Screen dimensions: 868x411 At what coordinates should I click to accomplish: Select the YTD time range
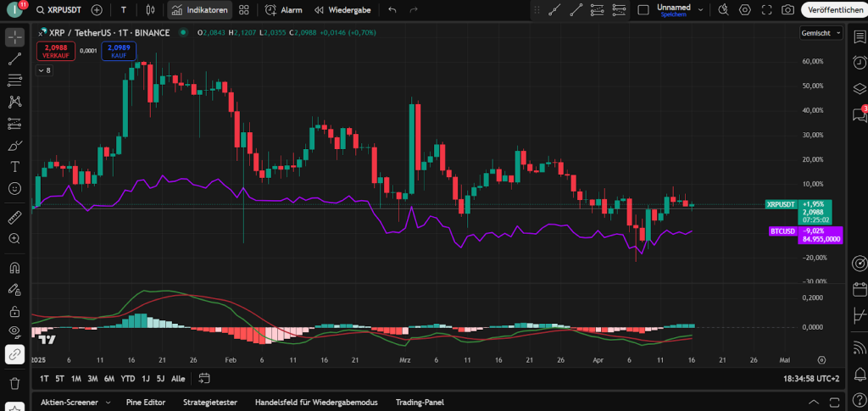(x=128, y=378)
